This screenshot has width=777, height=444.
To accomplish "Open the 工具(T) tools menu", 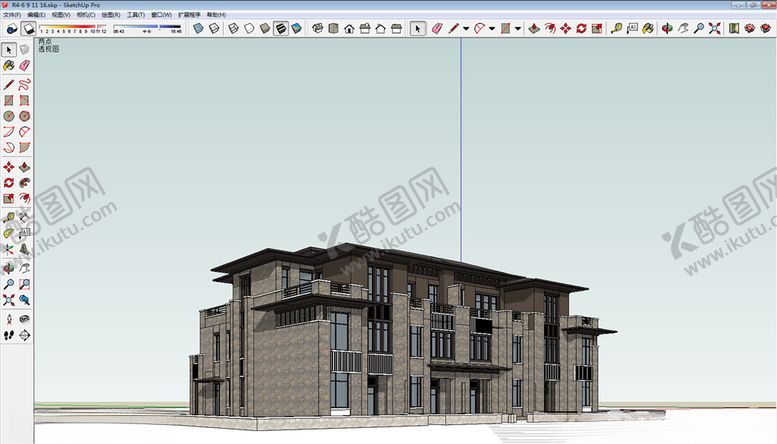I will click(x=135, y=15).
